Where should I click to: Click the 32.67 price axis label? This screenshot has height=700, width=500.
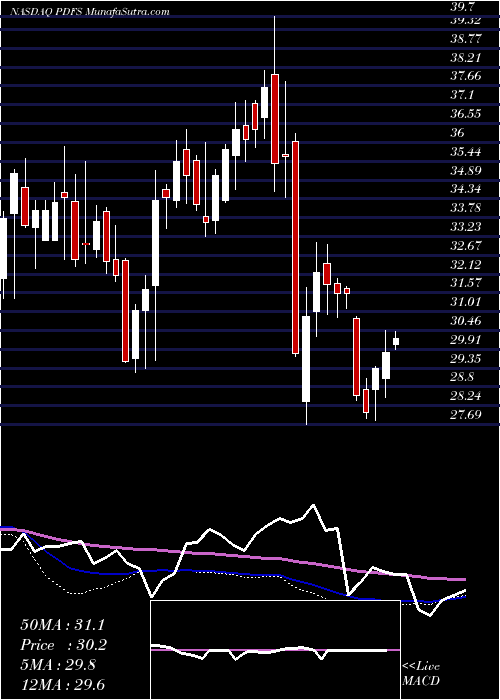click(x=467, y=246)
